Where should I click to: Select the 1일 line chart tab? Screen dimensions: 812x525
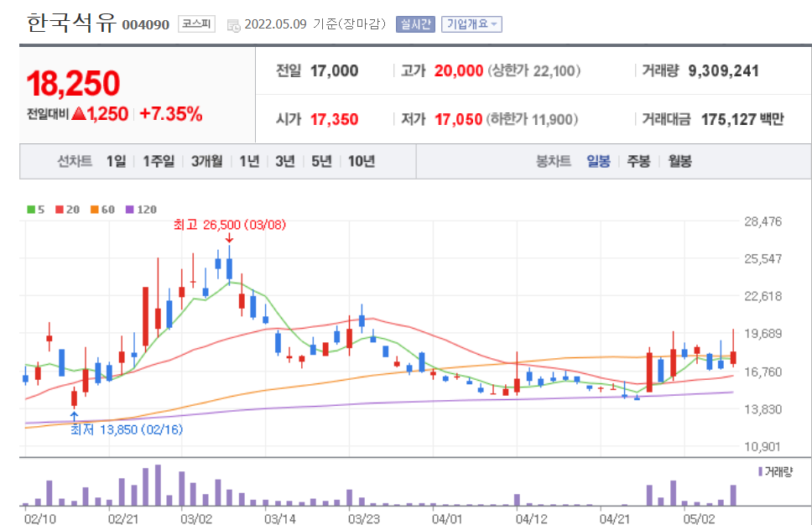[116, 162]
